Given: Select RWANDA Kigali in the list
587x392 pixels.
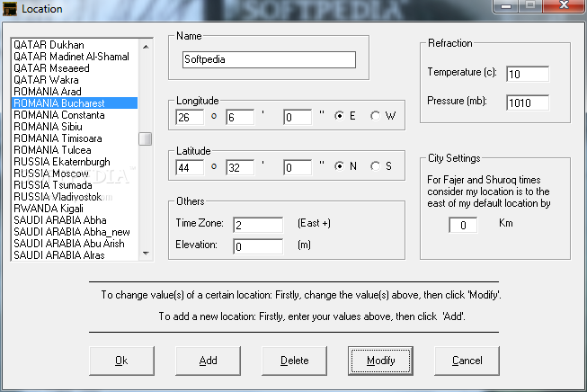Looking at the screenshot, I should click(75, 209).
